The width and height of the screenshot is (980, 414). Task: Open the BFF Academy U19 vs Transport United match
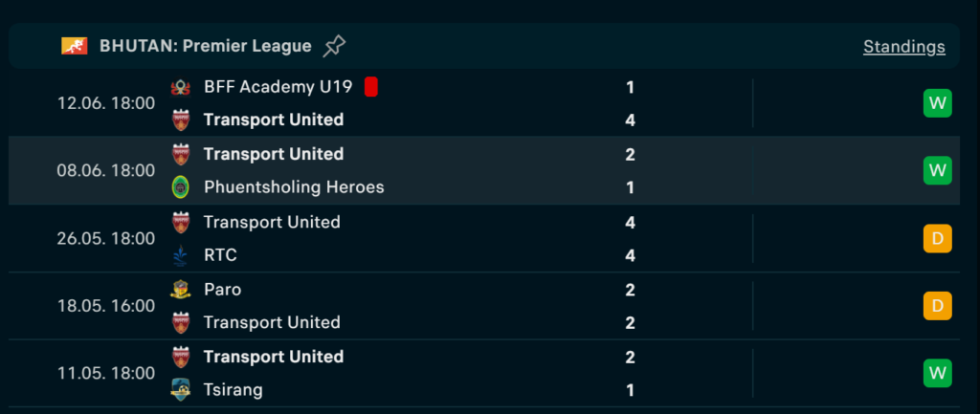pos(484,103)
